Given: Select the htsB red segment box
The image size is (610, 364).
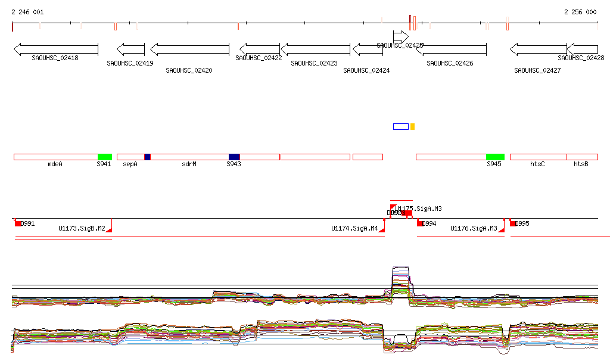Looking at the screenshot, I should [583, 157].
